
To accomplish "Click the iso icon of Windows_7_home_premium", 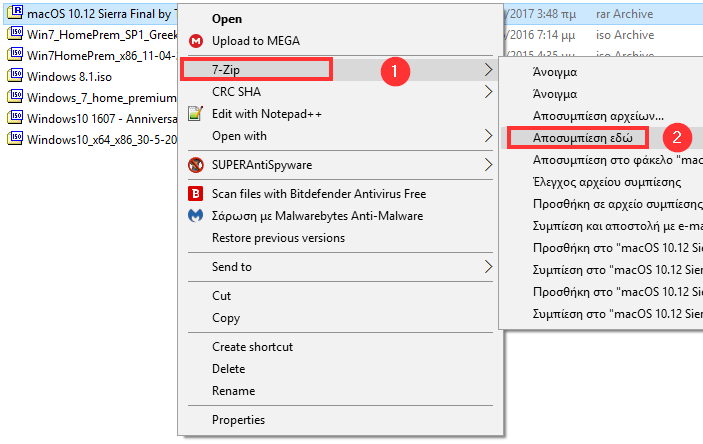I will 15,96.
